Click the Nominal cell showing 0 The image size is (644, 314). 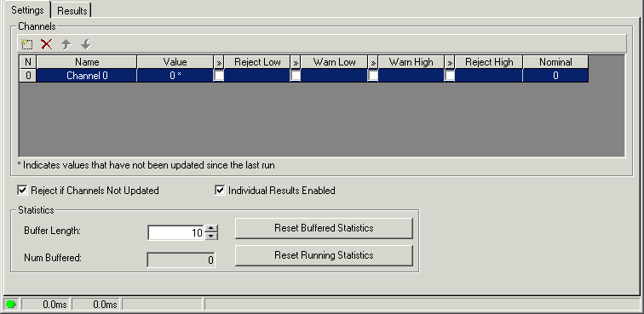pyautogui.click(x=555, y=76)
